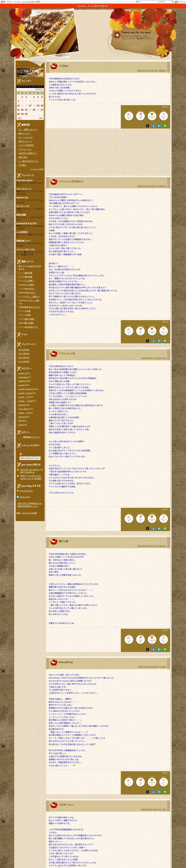Select calendar date 25
Viewport: 186px width, 868px height.
click(34, 110)
